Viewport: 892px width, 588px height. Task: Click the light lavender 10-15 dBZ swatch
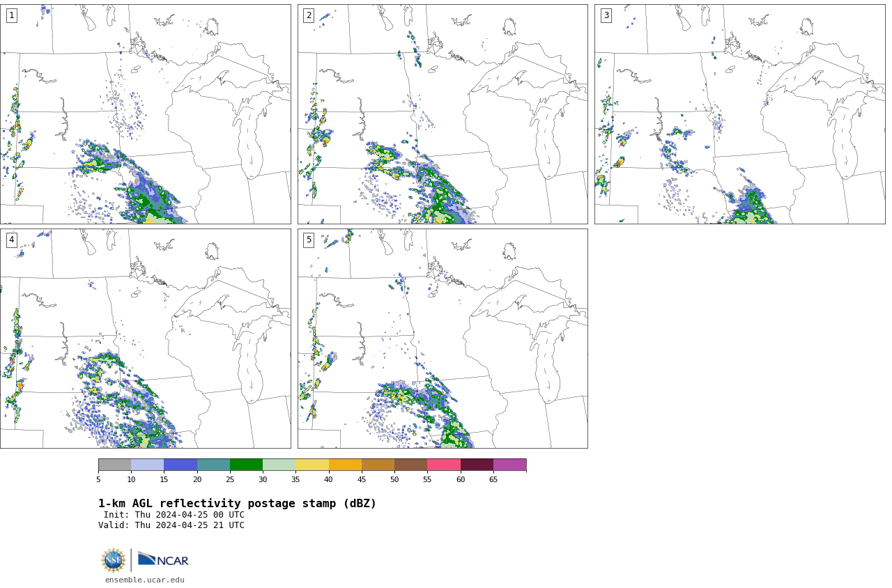148,465
